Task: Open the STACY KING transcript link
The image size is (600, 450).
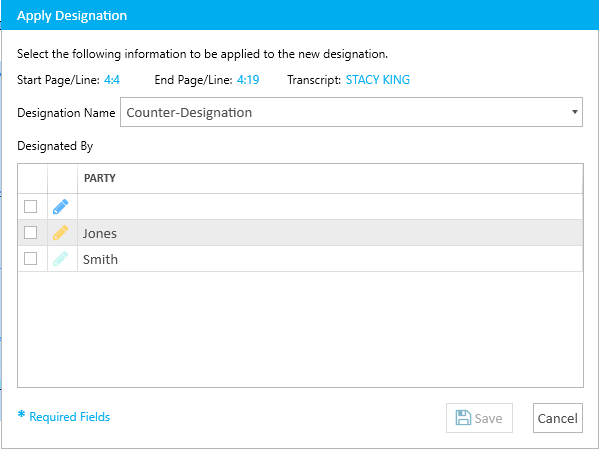Action: 378,80
